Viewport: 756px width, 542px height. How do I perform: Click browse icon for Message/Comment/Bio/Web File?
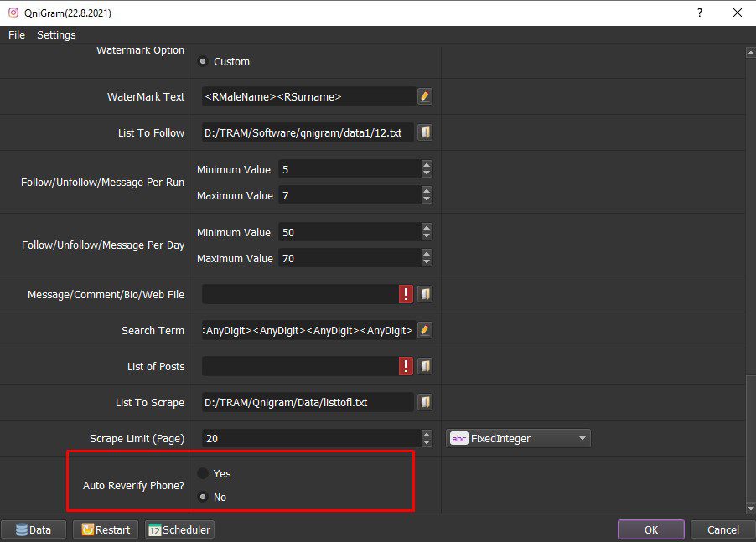(424, 294)
